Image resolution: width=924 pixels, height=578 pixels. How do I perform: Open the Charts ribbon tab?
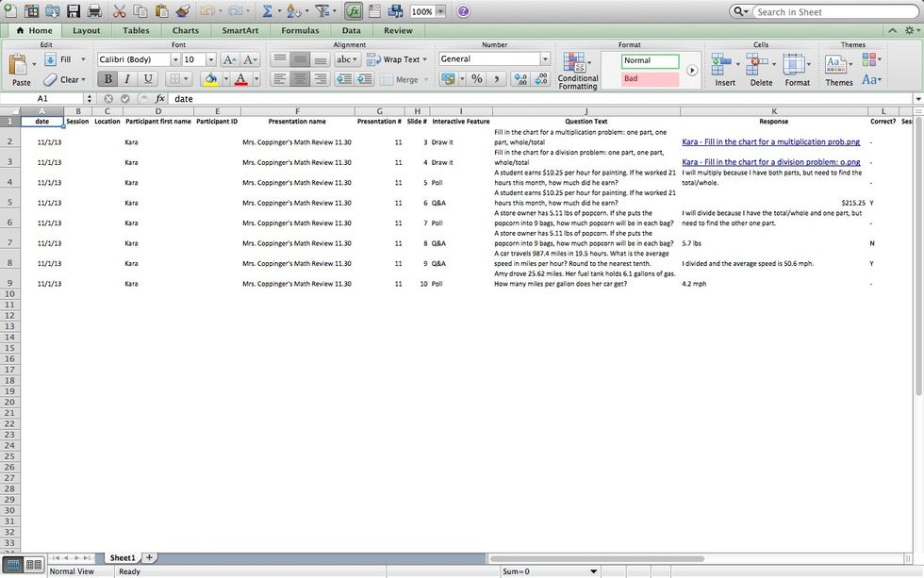tap(185, 30)
